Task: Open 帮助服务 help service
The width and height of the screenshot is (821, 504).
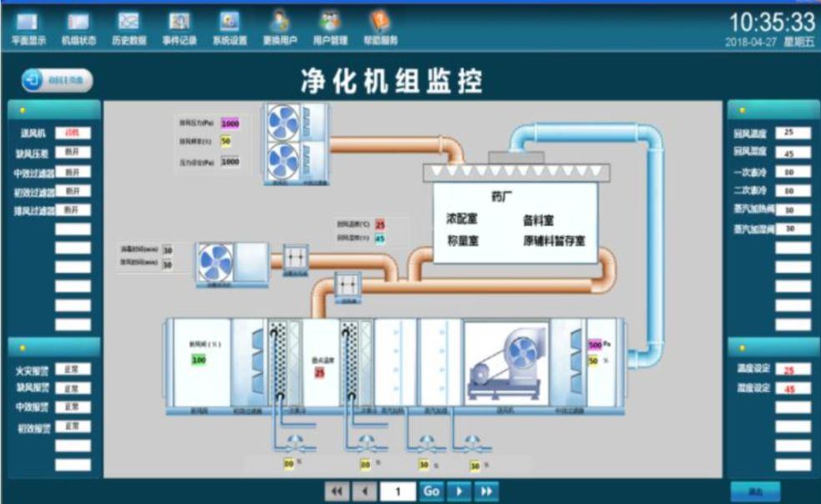Action: tap(380, 28)
